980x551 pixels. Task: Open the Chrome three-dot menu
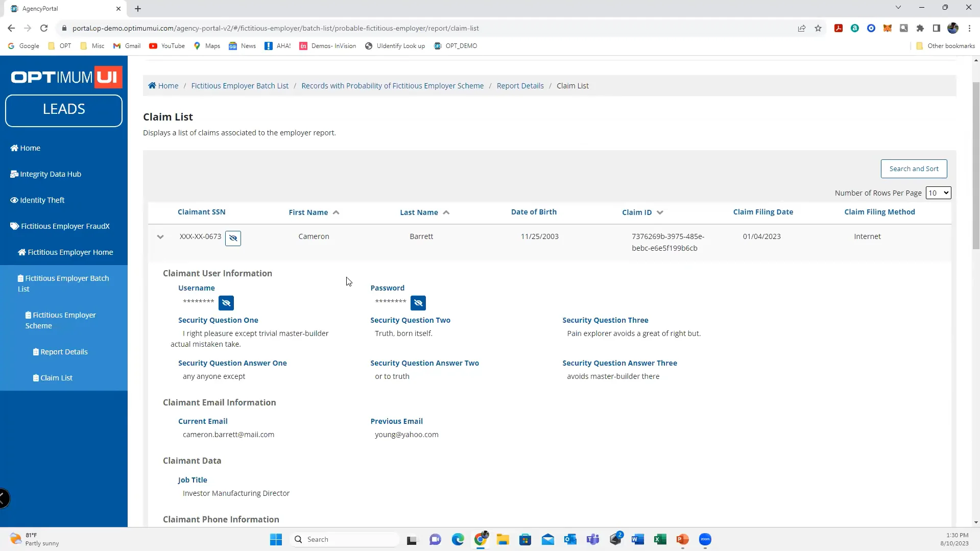tap(969, 28)
